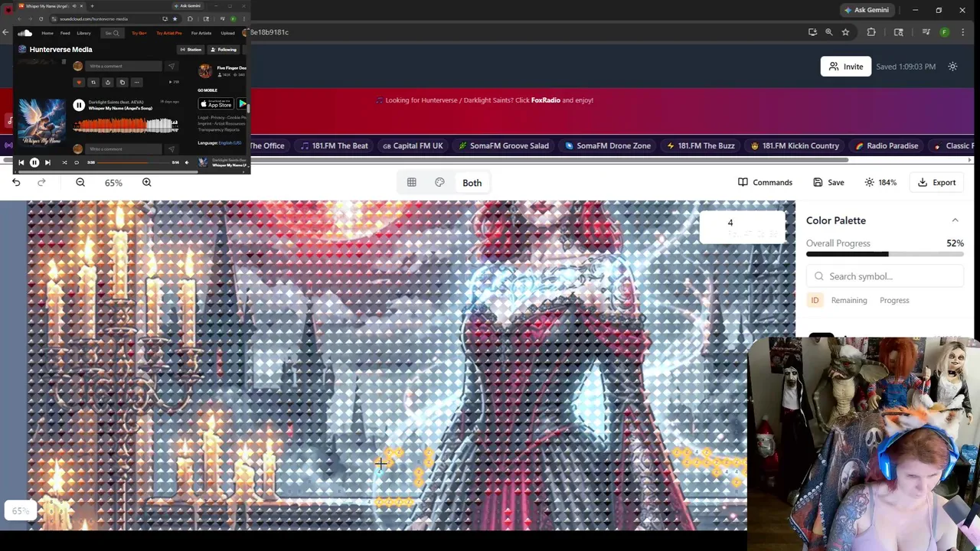
Task: Select the Both view mode
Action: pos(472,183)
